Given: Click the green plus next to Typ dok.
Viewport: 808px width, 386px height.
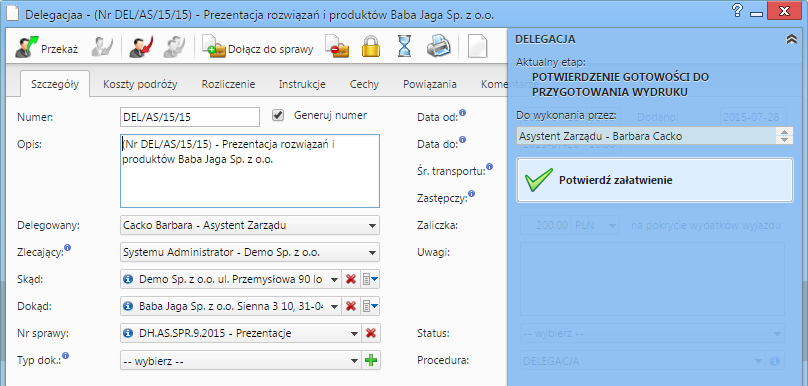Looking at the screenshot, I should coord(371,360).
